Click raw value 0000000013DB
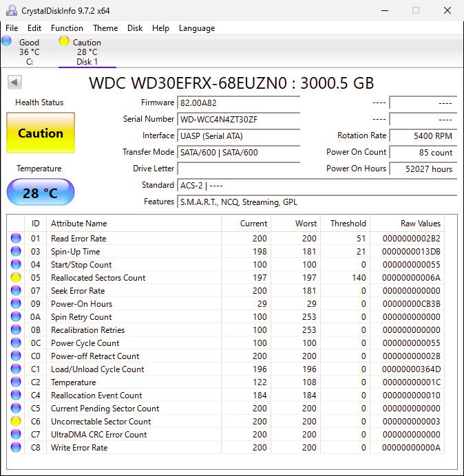The height and width of the screenshot is (476, 464). [411, 252]
